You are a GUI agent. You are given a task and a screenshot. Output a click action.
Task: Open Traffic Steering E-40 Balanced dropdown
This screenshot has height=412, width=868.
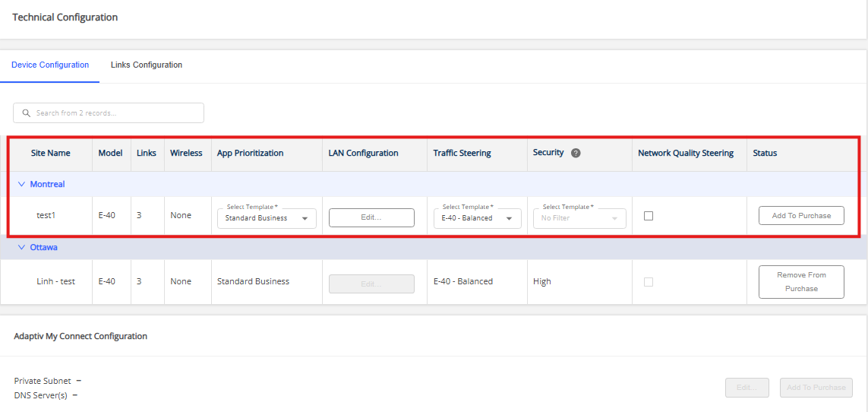(x=477, y=218)
